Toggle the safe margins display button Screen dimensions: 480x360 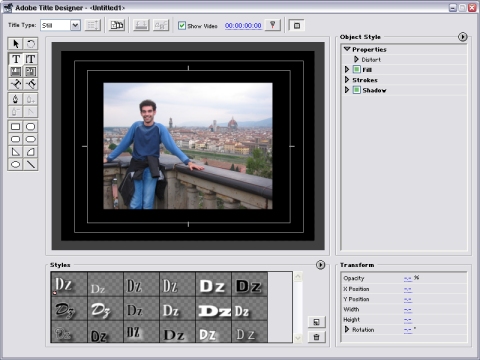[297, 25]
